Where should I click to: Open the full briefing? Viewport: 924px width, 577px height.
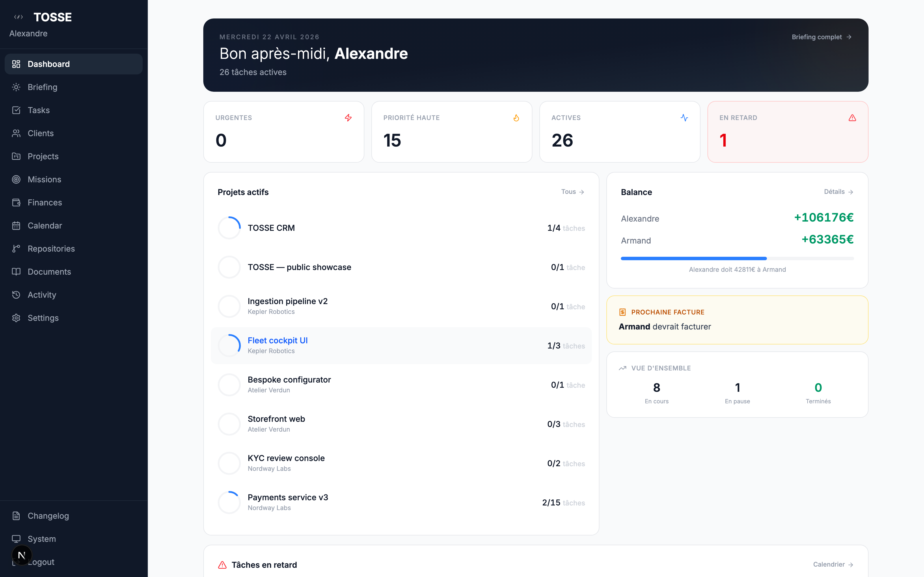pyautogui.click(x=821, y=37)
